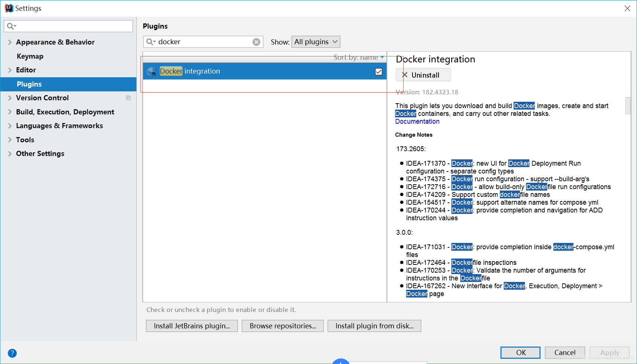Screen dimensions: 637x364
Task: Select Keymap in settings tree
Action: point(30,56)
